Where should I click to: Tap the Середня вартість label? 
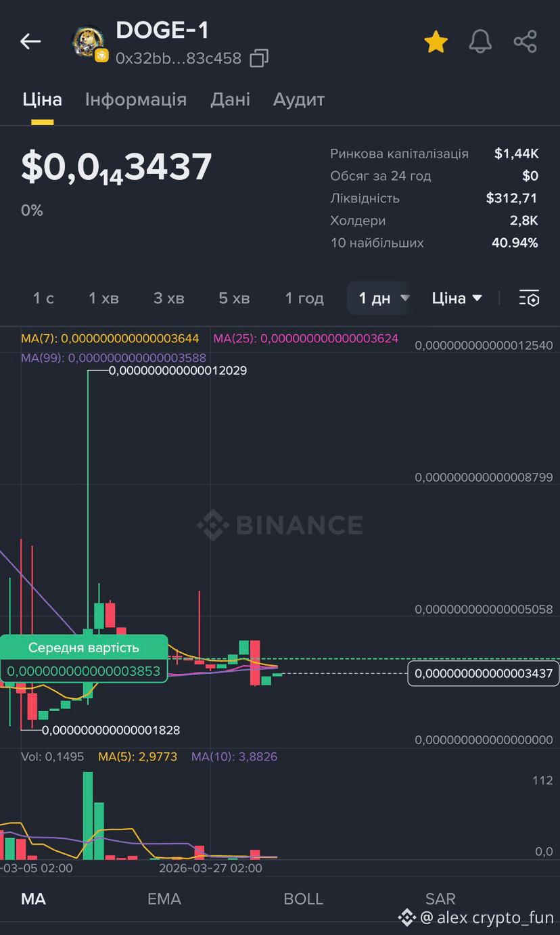tap(84, 647)
